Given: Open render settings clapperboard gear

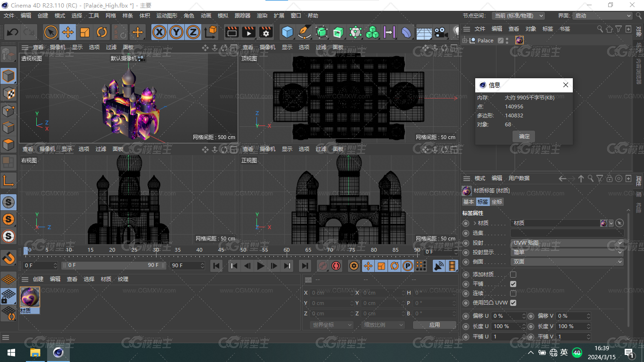Looking at the screenshot, I should 266,32.
